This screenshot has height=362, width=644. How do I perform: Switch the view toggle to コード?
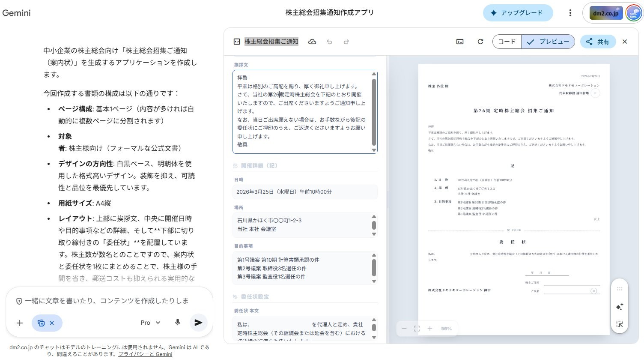pyautogui.click(x=507, y=42)
